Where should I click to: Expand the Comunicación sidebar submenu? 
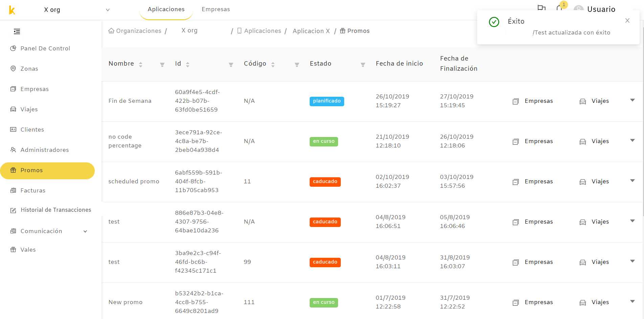85,231
